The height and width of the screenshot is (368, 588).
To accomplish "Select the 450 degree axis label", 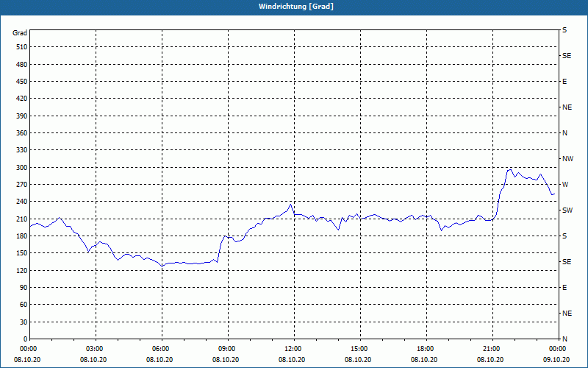I will click(22, 82).
